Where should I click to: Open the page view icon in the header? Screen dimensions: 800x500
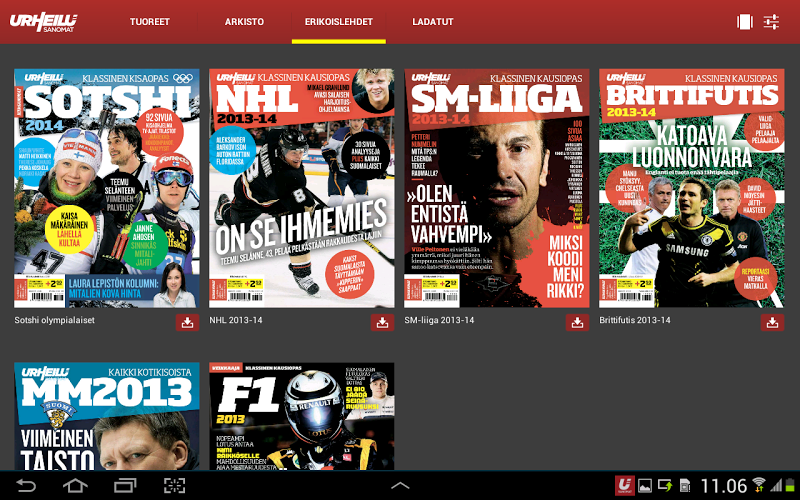[745, 22]
